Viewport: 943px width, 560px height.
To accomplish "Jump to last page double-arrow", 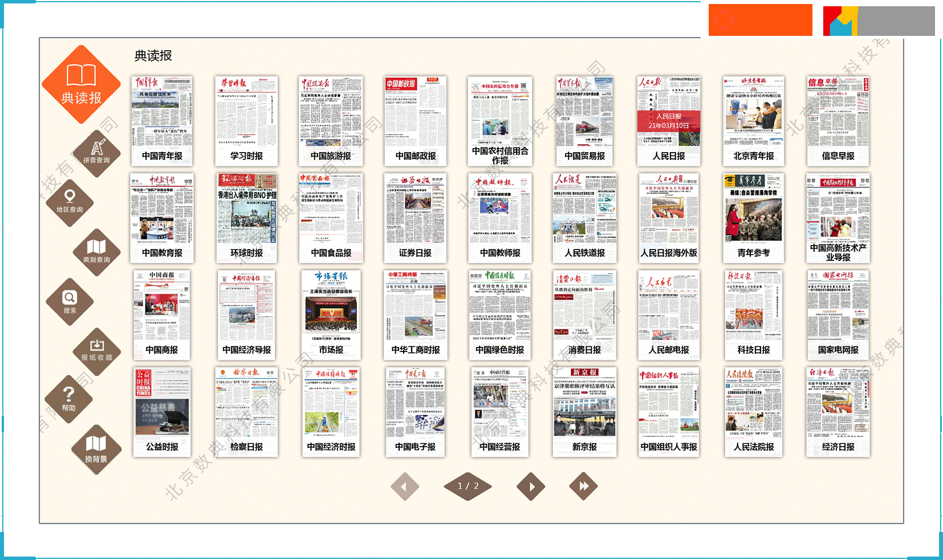I will click(583, 487).
